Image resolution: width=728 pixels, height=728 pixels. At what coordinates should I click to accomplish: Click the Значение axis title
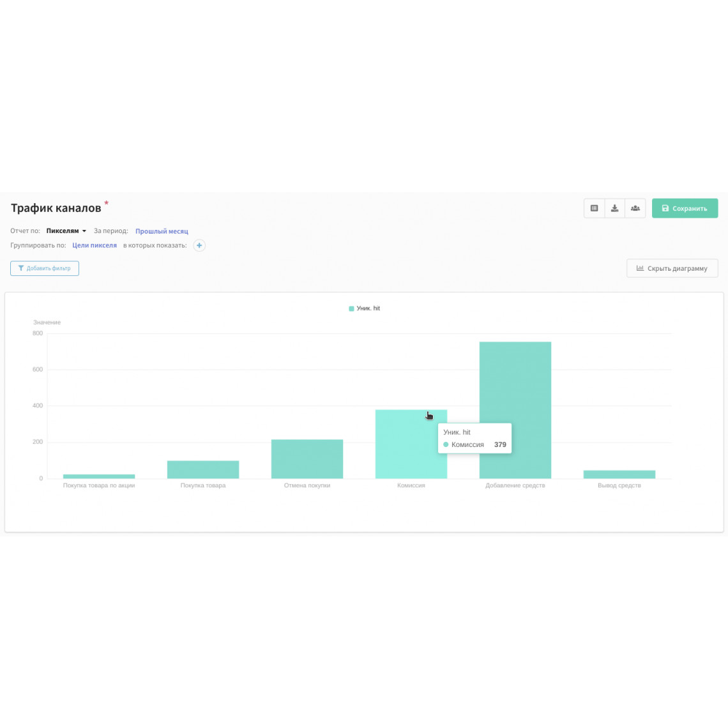pos(47,322)
